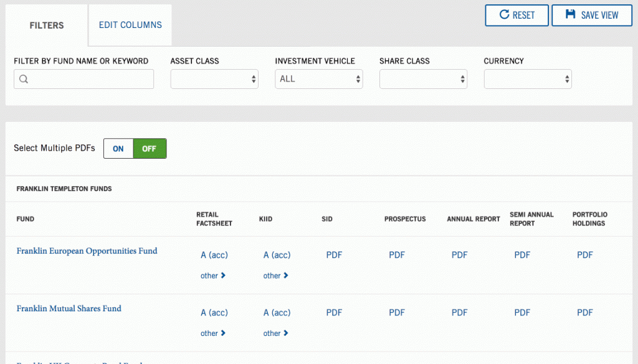Open Semi Annual Report PDF for Mutual Shares
This screenshot has width=638, height=364.
click(x=522, y=313)
